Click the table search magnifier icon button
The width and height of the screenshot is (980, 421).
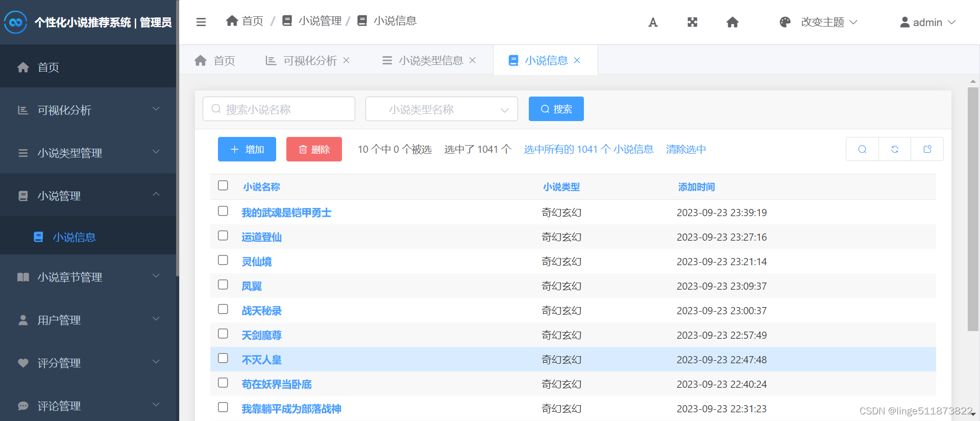[x=862, y=149]
